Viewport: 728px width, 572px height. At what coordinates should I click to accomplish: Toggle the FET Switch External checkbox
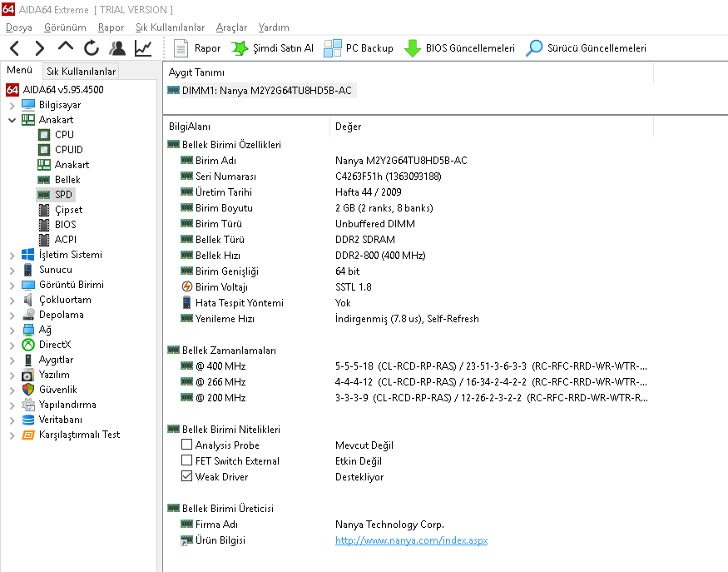(x=187, y=461)
